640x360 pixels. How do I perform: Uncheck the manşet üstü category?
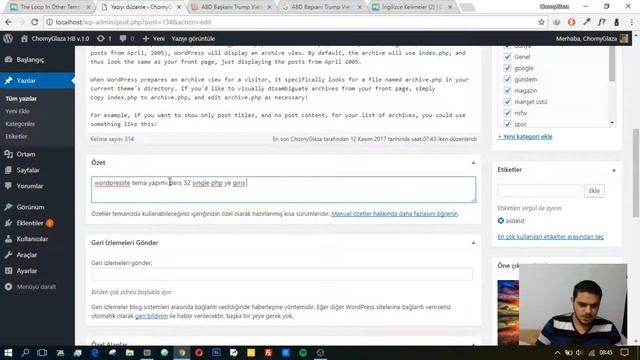(x=507, y=102)
